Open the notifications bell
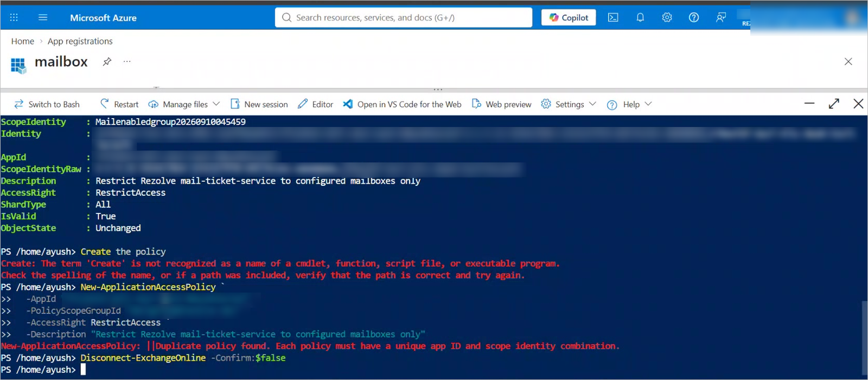 (x=640, y=17)
